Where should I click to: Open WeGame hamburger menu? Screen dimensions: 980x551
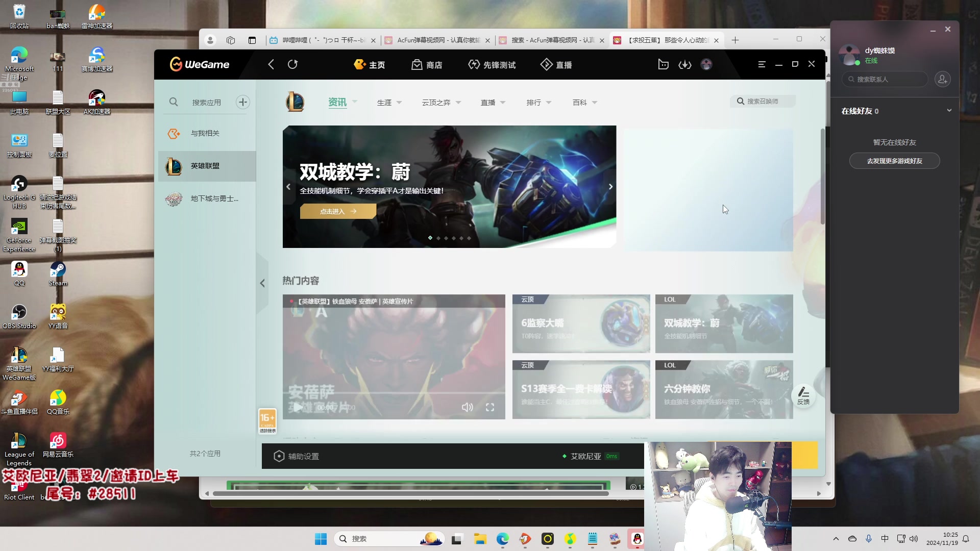point(762,64)
